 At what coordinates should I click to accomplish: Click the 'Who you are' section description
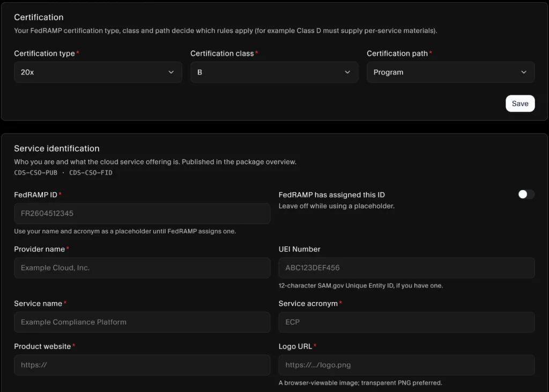(x=155, y=162)
